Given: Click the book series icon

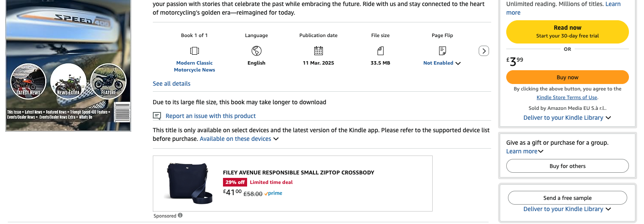Looking at the screenshot, I should [195, 51].
